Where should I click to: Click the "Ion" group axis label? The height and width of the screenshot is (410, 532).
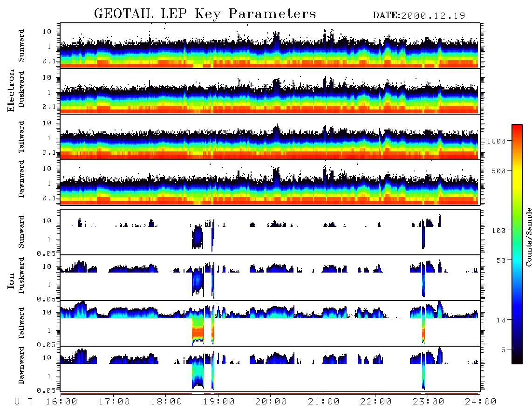point(11,281)
